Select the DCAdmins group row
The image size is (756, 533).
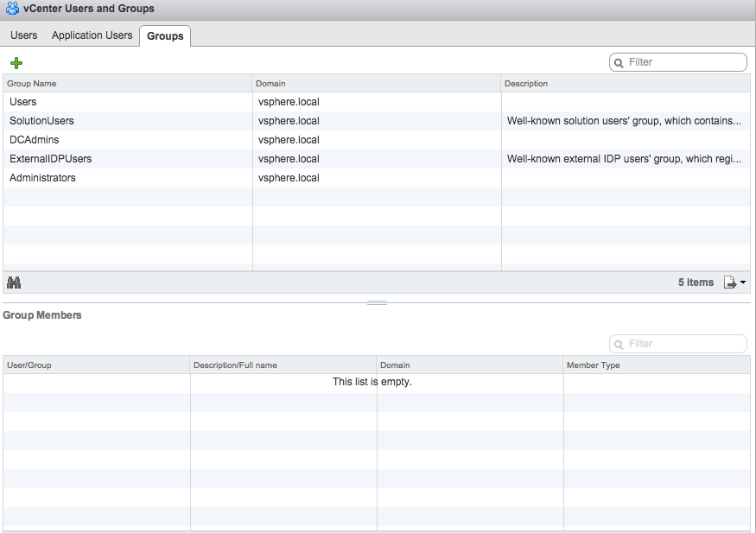coord(377,140)
